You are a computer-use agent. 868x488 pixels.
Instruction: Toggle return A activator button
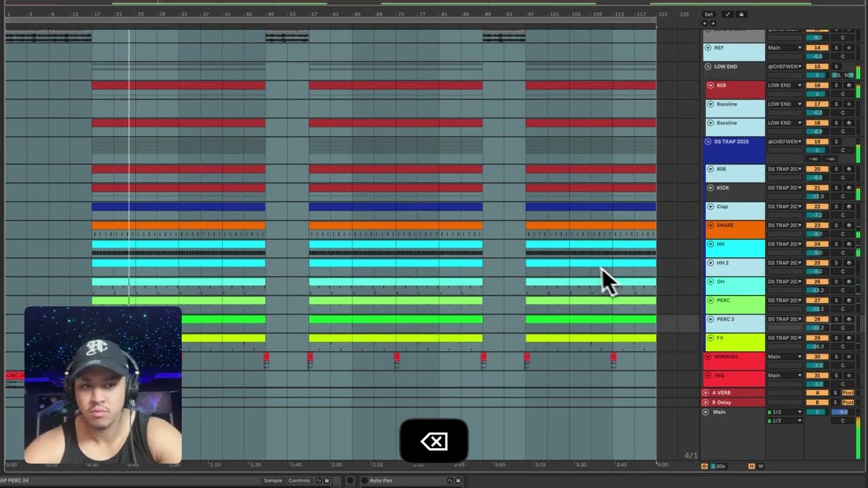click(818, 393)
